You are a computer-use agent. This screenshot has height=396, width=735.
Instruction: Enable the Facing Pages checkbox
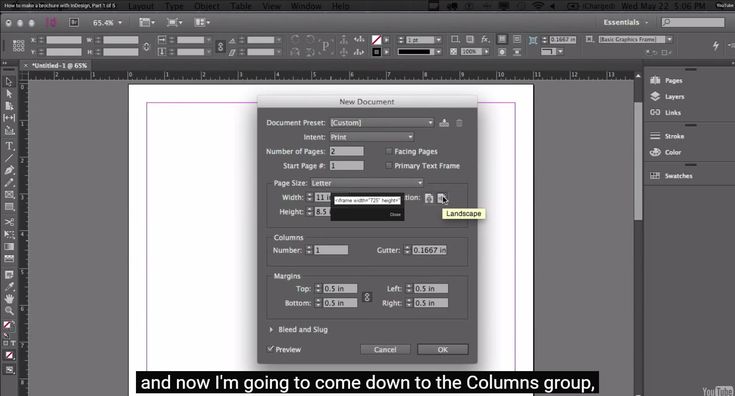pos(389,151)
